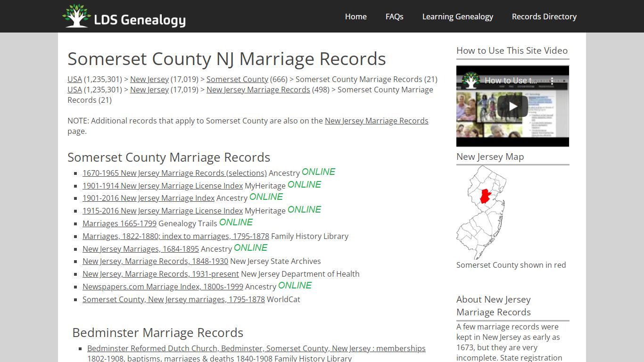The image size is (644, 362).
Task: Click the LDS Genealogy tree logo
Action: pyautogui.click(x=77, y=16)
